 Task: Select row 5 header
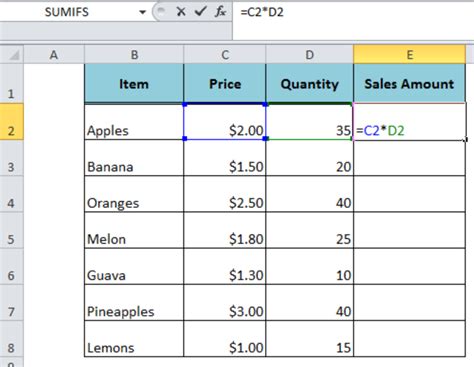11,230
